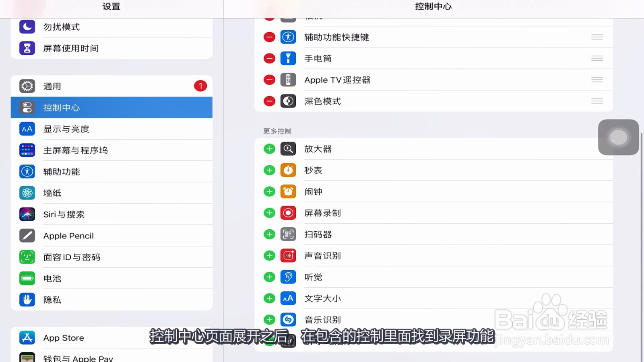Open General (通用) gear icon
This screenshot has height=362, width=644.
[27, 86]
